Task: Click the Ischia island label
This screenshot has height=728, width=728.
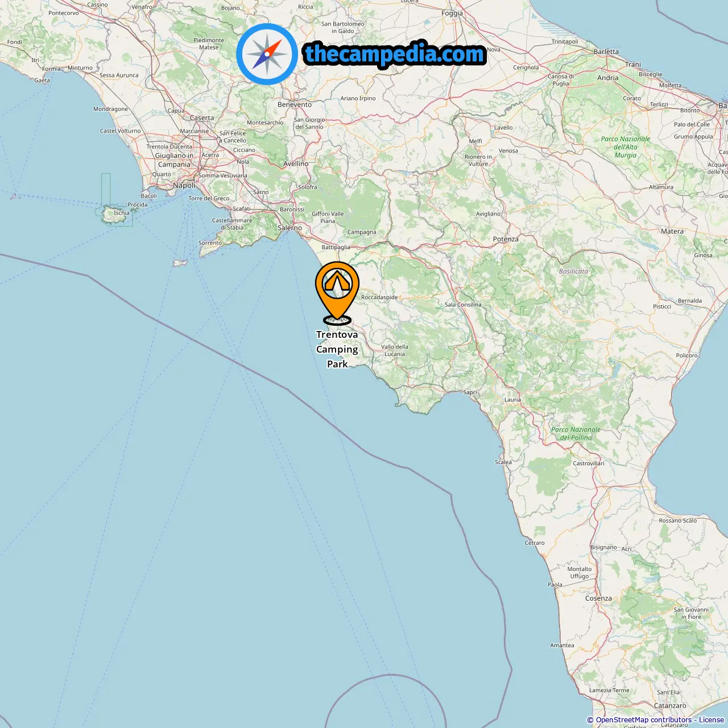Action: (121, 213)
